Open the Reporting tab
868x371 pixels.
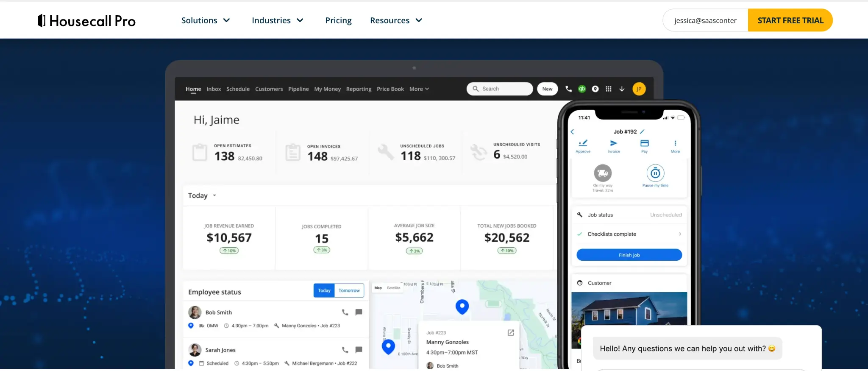[359, 89]
